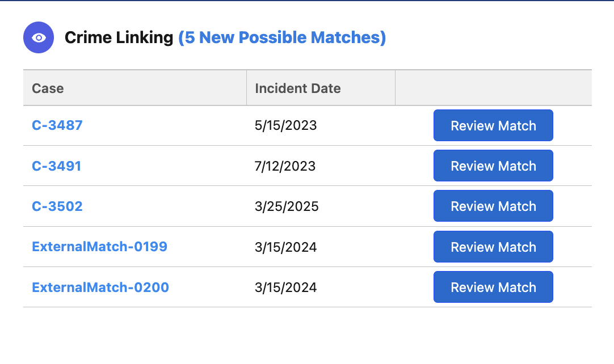This screenshot has height=364, width=614.
Task: Hit Review Match on the ExternalMatch-0200 row
Action: pyautogui.click(x=493, y=287)
